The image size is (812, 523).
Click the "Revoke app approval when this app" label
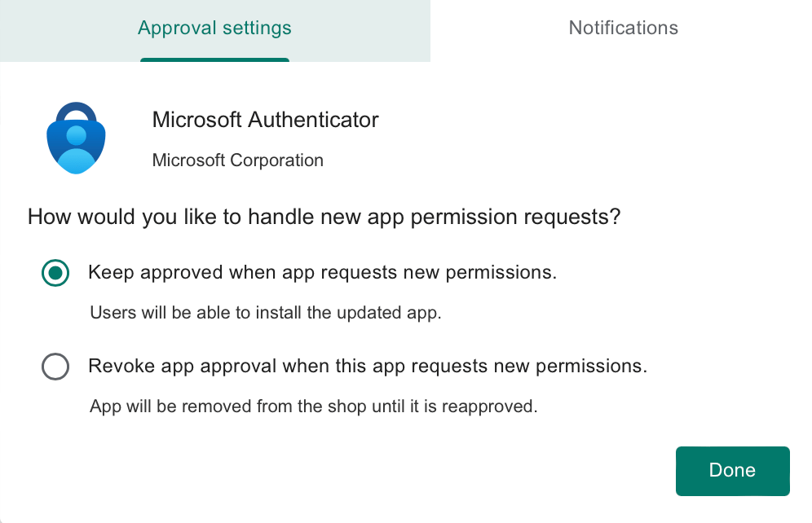click(367, 367)
